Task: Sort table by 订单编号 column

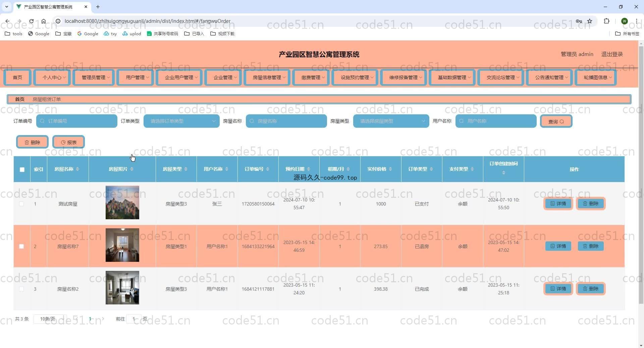Action: pos(268,169)
